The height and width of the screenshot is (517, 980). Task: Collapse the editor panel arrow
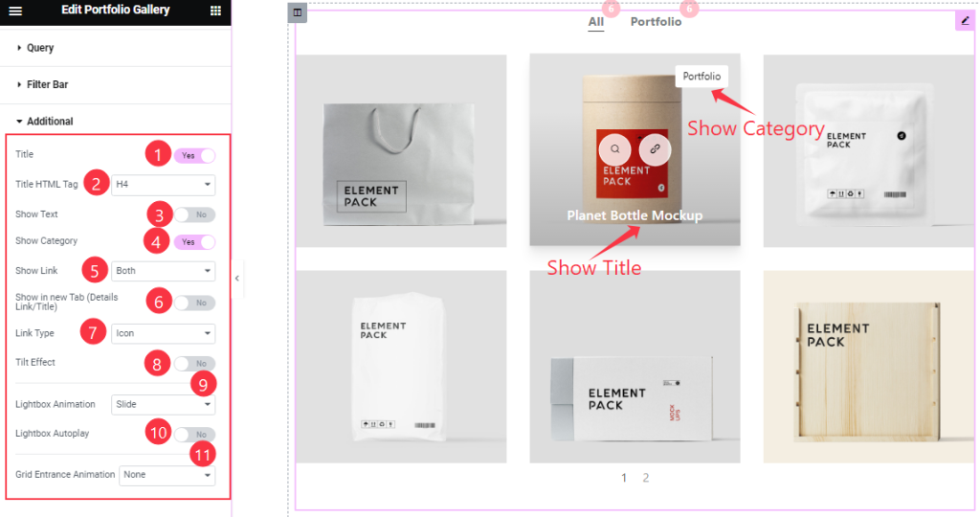point(237,279)
